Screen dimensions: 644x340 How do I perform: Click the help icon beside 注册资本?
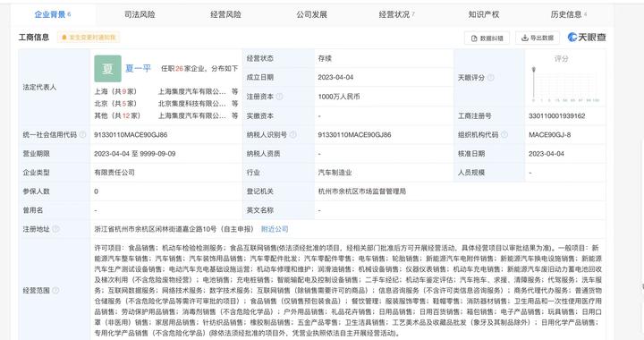[x=280, y=97]
